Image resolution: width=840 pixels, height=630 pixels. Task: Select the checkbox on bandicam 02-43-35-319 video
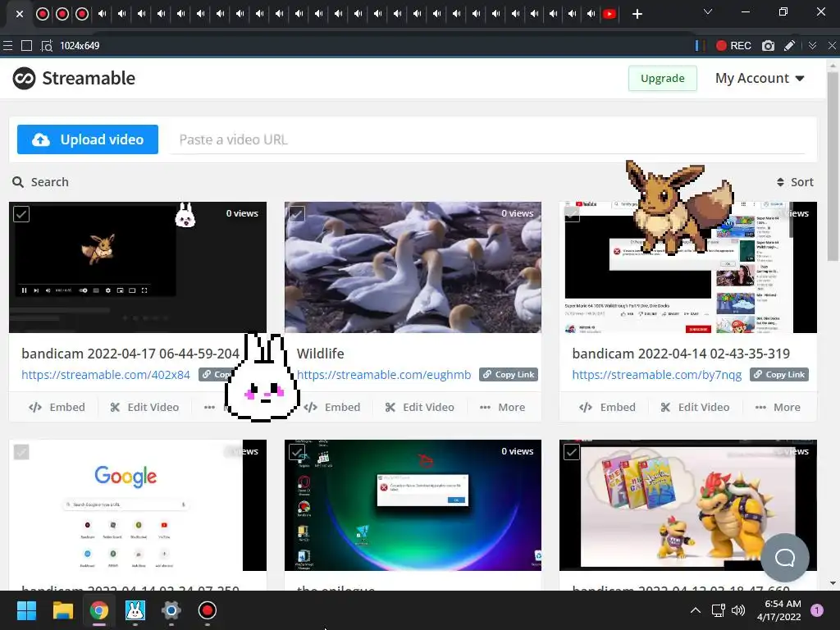point(572,214)
